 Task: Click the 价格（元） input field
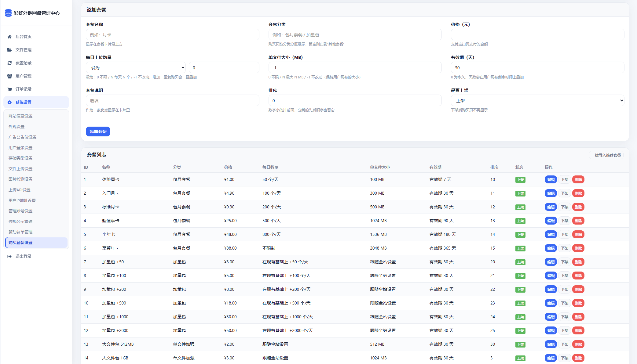[x=537, y=34]
